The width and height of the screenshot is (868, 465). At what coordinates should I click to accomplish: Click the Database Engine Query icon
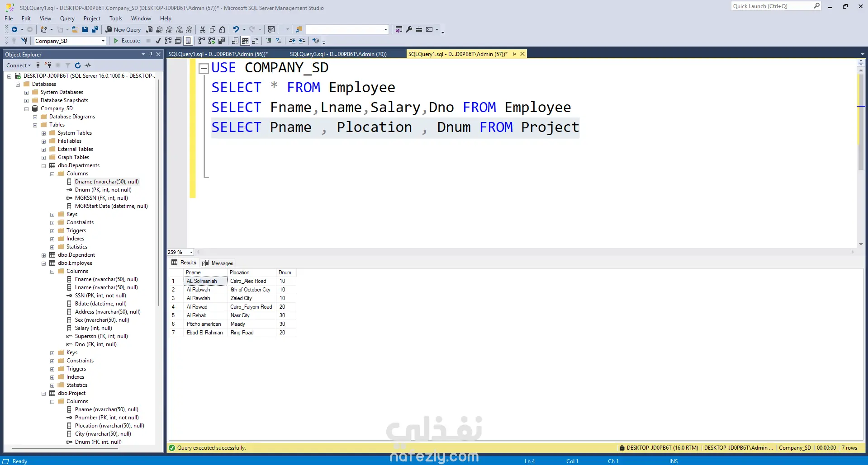tap(149, 29)
